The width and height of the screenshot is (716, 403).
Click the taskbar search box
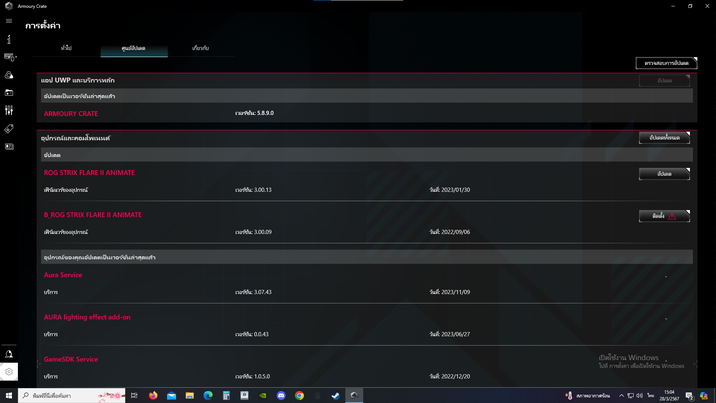[72, 396]
